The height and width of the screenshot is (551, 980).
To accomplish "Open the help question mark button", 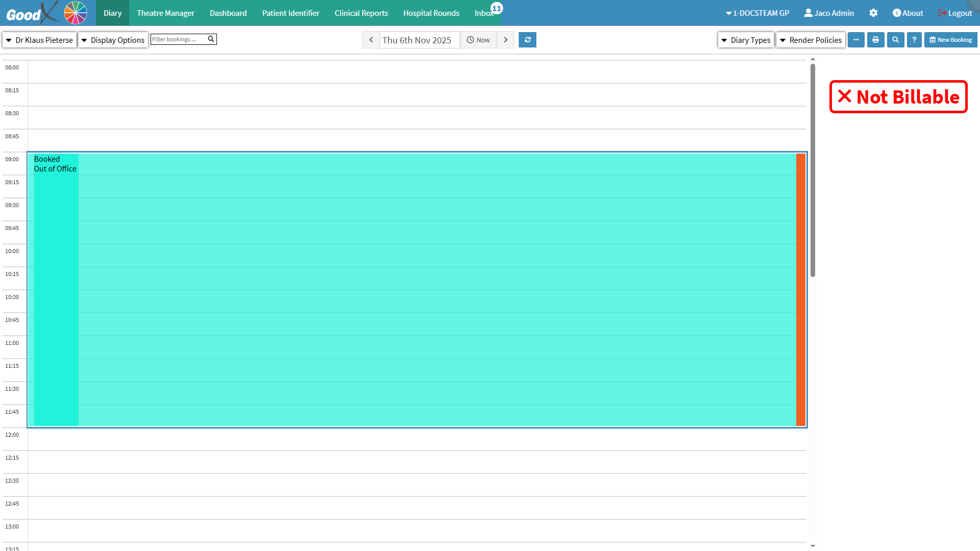I will [914, 40].
